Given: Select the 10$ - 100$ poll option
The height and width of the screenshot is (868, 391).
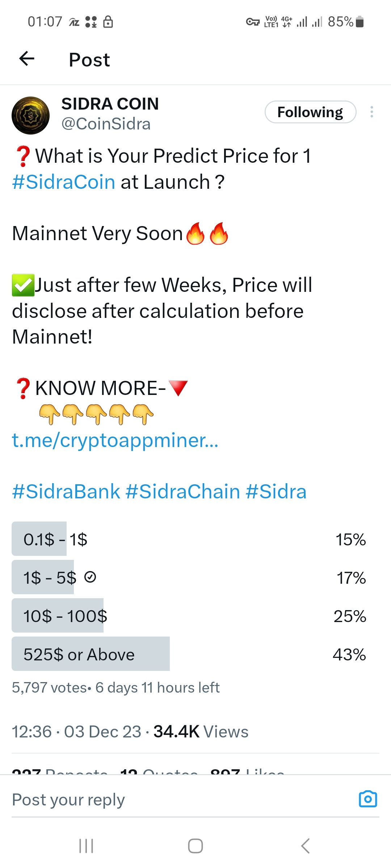Looking at the screenshot, I should [x=189, y=616].
